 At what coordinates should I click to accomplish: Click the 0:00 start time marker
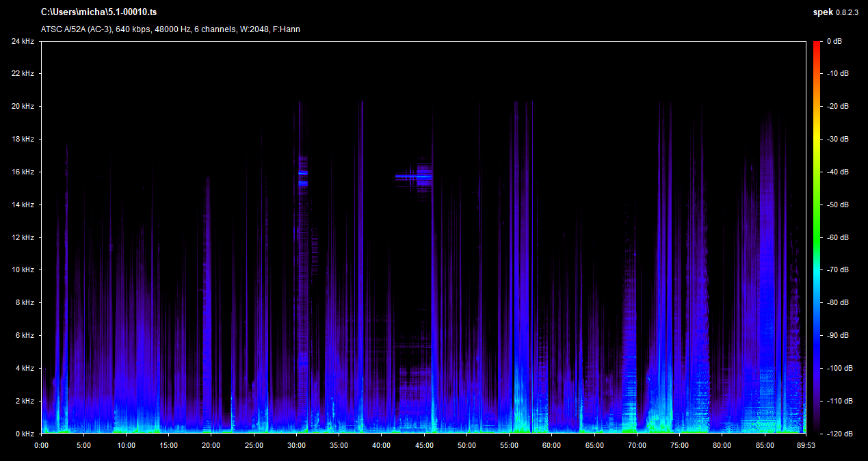(x=42, y=445)
